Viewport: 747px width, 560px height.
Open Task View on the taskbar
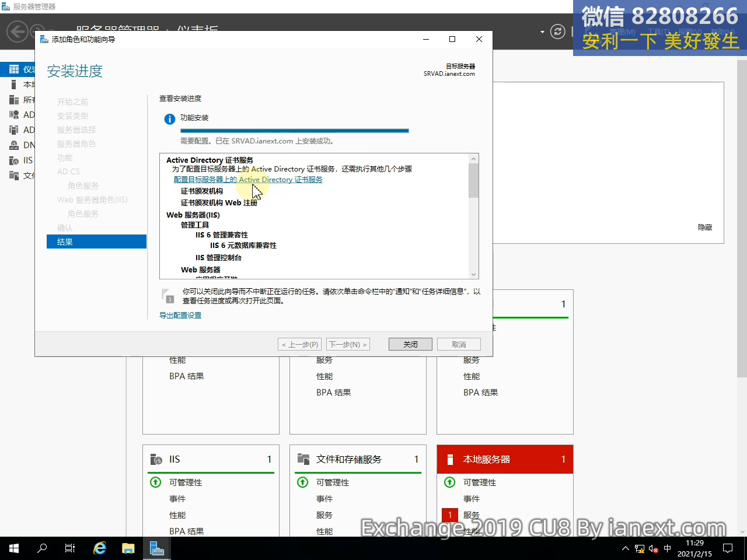coord(70,548)
